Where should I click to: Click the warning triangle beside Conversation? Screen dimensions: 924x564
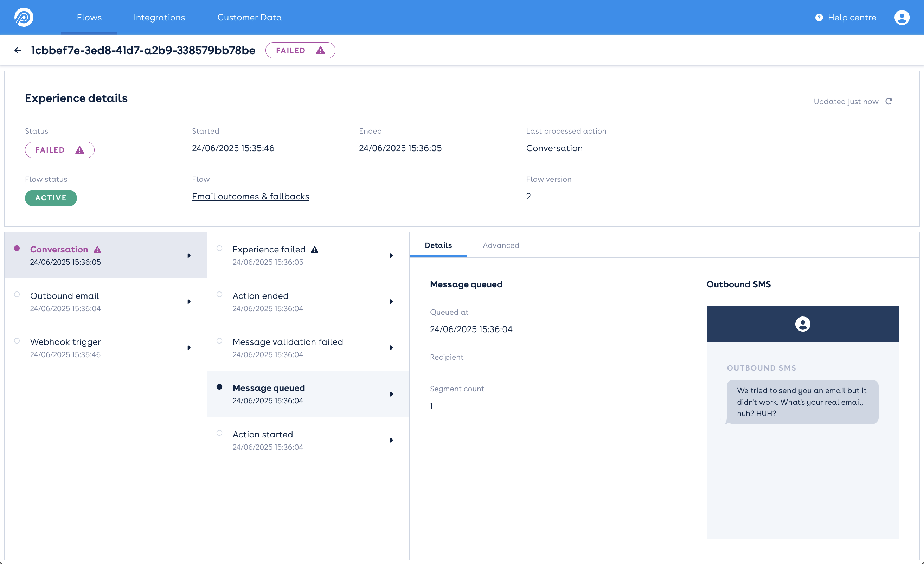tap(97, 250)
